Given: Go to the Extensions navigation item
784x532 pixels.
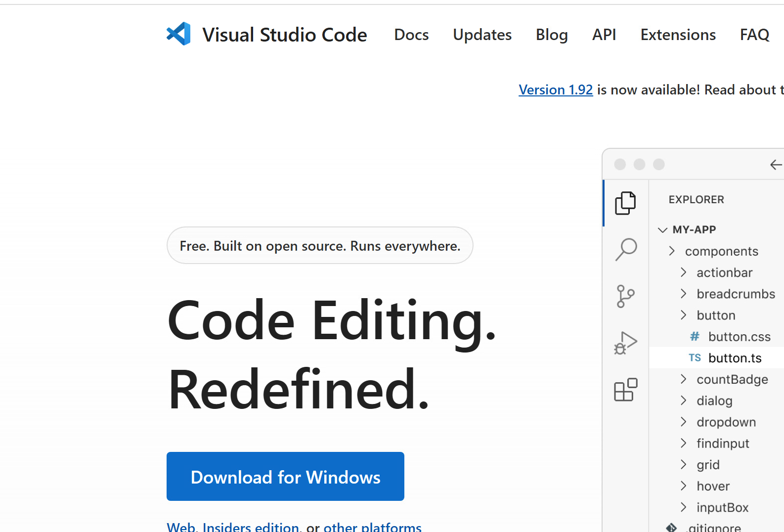Looking at the screenshot, I should click(x=678, y=35).
